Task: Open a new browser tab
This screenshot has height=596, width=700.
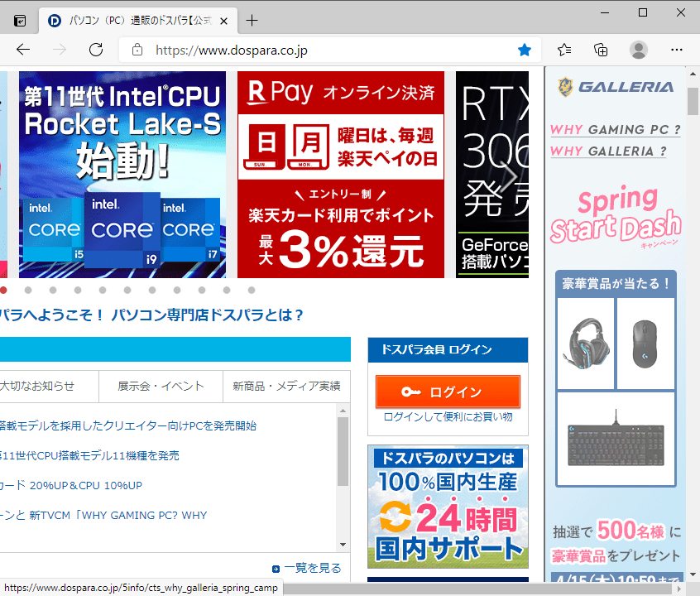Action: pyautogui.click(x=252, y=20)
